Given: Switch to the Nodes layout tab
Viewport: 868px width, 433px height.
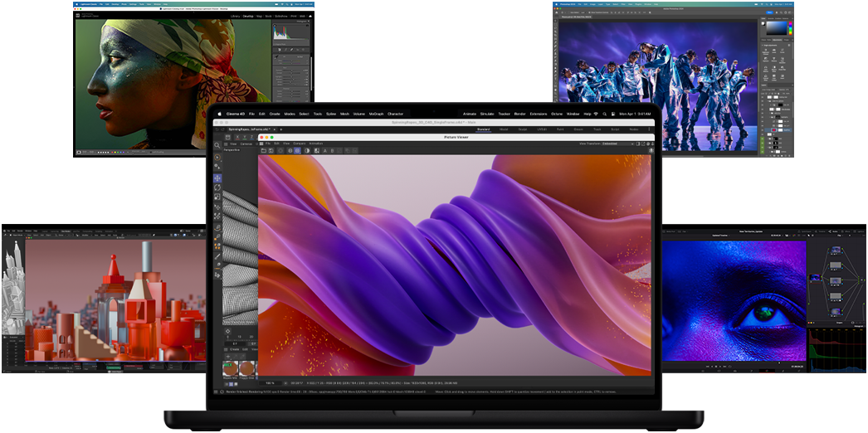Looking at the screenshot, I should click(634, 129).
